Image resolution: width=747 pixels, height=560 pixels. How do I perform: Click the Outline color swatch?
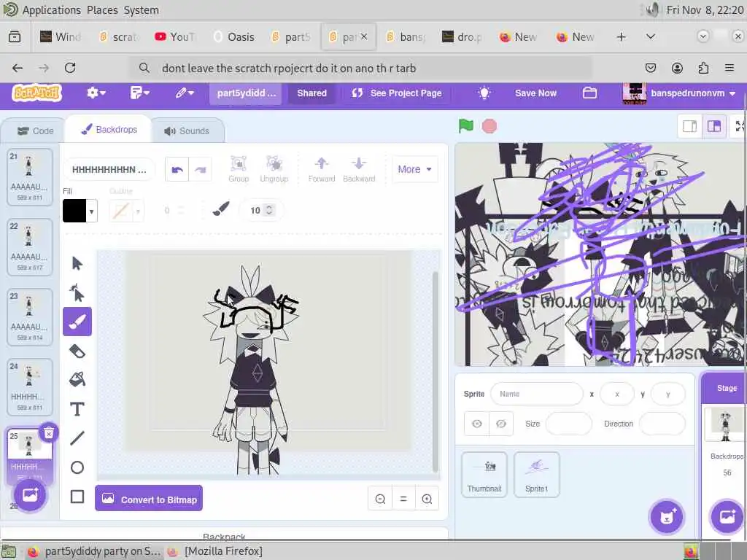tap(121, 211)
